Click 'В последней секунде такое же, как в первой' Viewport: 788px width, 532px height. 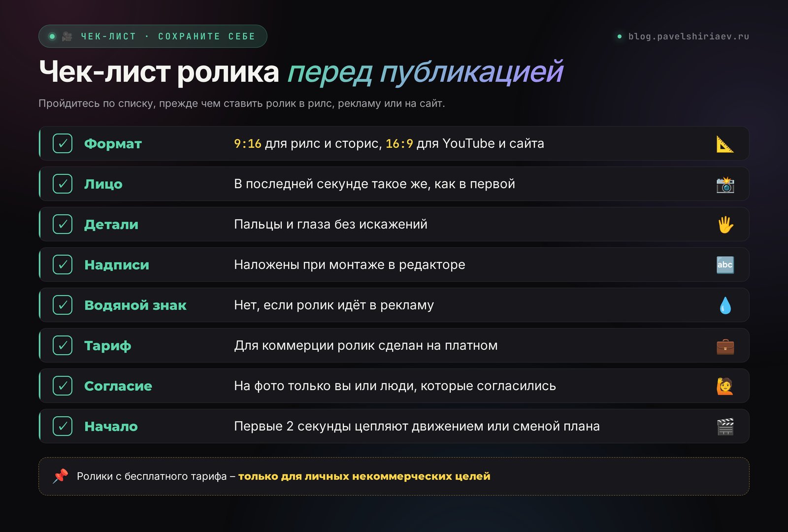374,184
